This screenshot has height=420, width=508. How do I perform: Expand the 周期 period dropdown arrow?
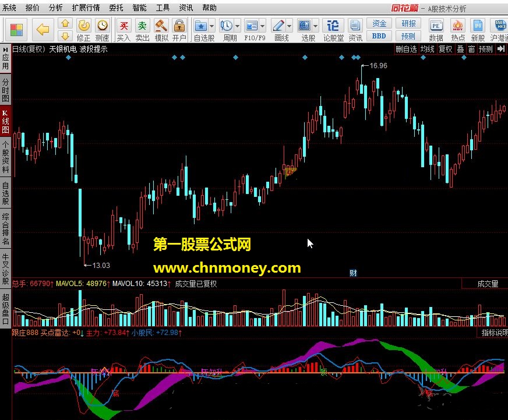(x=238, y=26)
